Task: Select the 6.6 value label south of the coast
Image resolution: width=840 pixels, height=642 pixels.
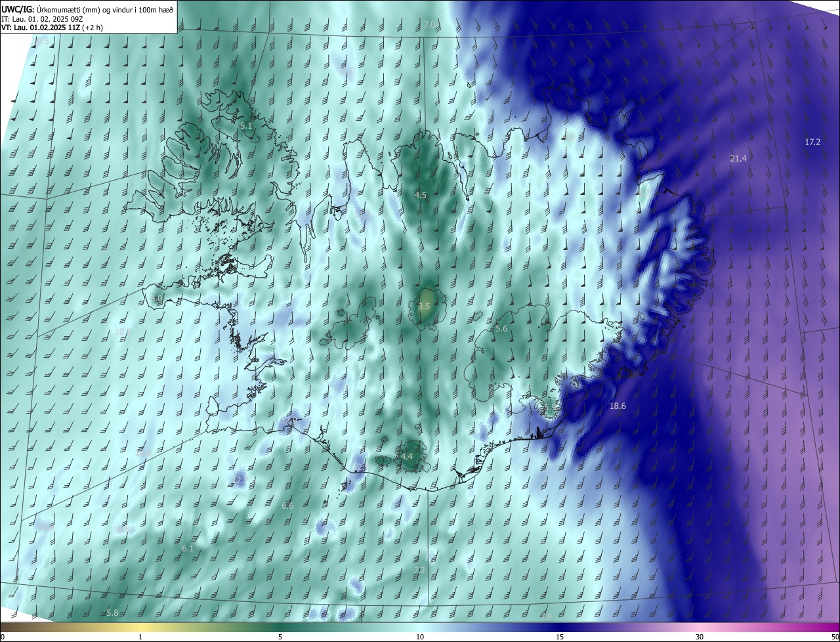Action: point(287,506)
